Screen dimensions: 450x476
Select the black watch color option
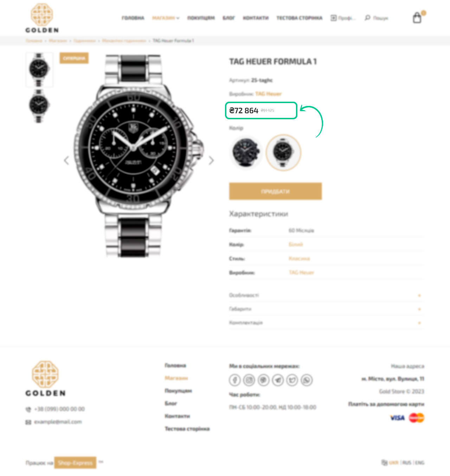tap(246, 152)
